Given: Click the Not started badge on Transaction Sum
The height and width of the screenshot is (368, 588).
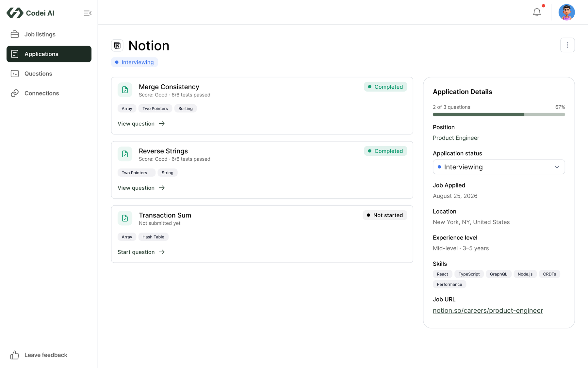Looking at the screenshot, I should (x=385, y=215).
